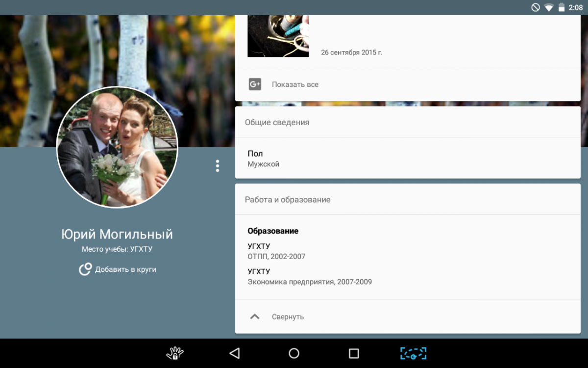Tap the recent apps square button
The width and height of the screenshot is (588, 368).
click(x=354, y=353)
